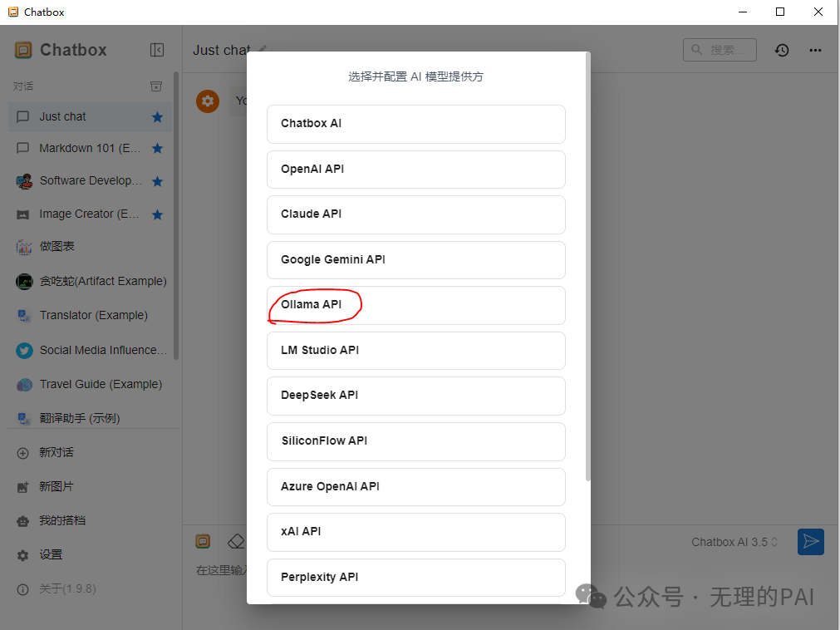Open the Image Creator conversation
840x630 pixels.
coord(90,214)
